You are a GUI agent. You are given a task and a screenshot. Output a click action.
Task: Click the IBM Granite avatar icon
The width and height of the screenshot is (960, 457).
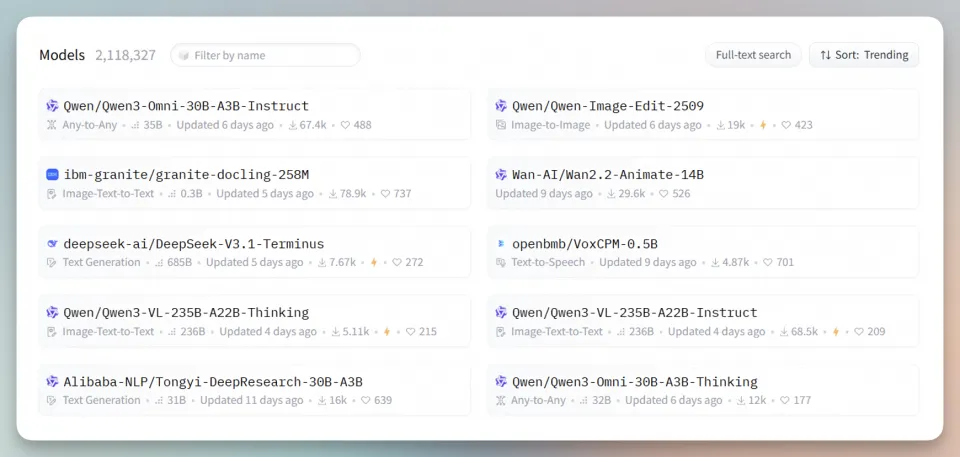pyautogui.click(x=53, y=175)
